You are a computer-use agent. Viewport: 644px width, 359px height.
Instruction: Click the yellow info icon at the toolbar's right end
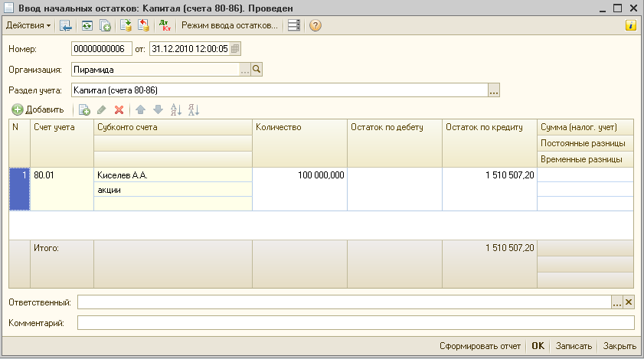[x=631, y=25]
